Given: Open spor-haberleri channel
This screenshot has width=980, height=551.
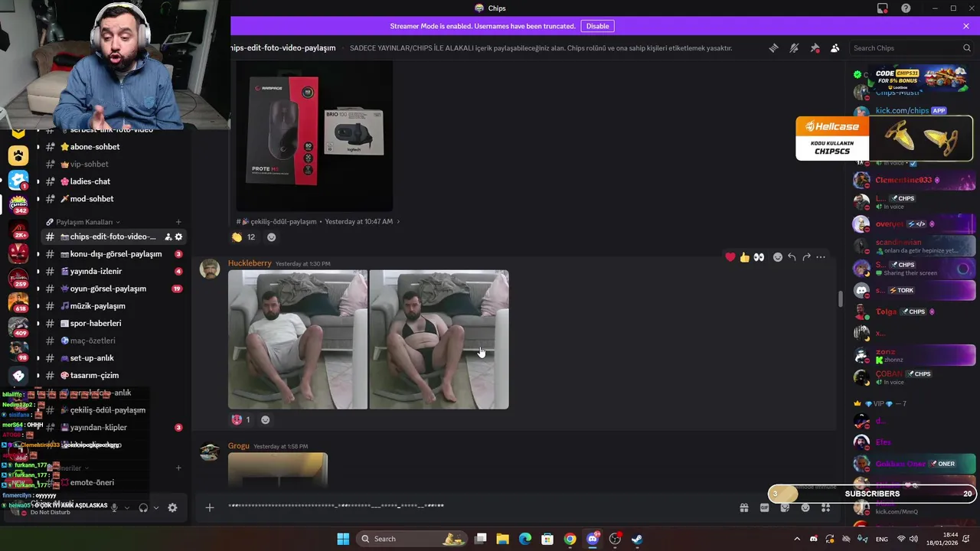Looking at the screenshot, I should (x=113, y=324).
